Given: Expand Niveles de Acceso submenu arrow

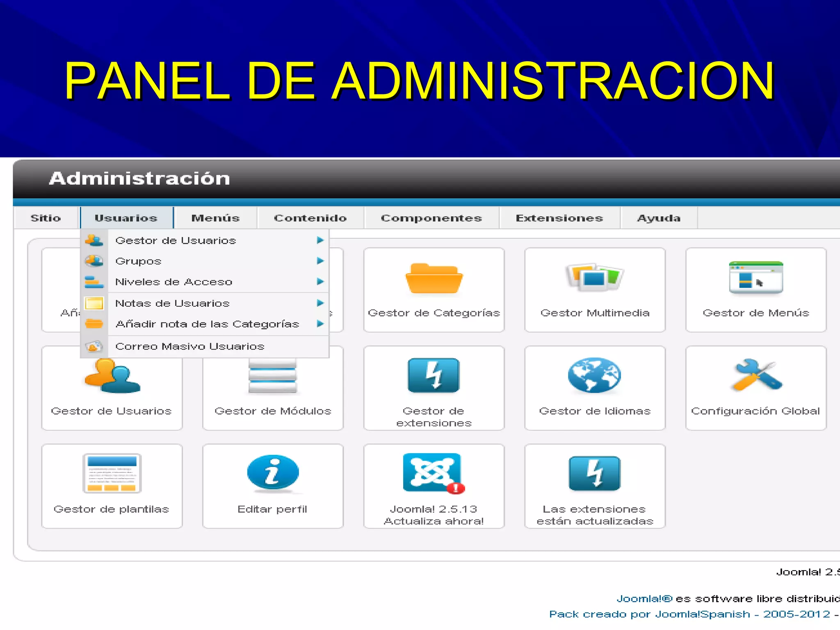Looking at the screenshot, I should point(320,281).
